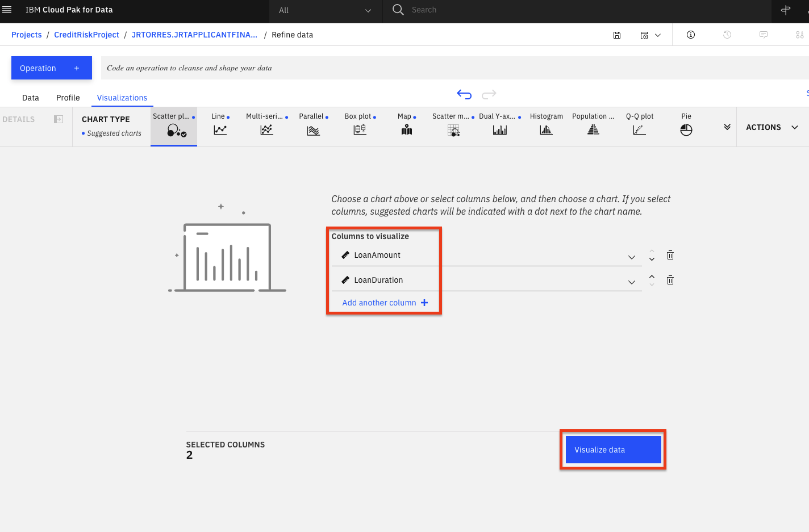Collapse the Details panel icon
This screenshot has height=532, width=809.
59,119
